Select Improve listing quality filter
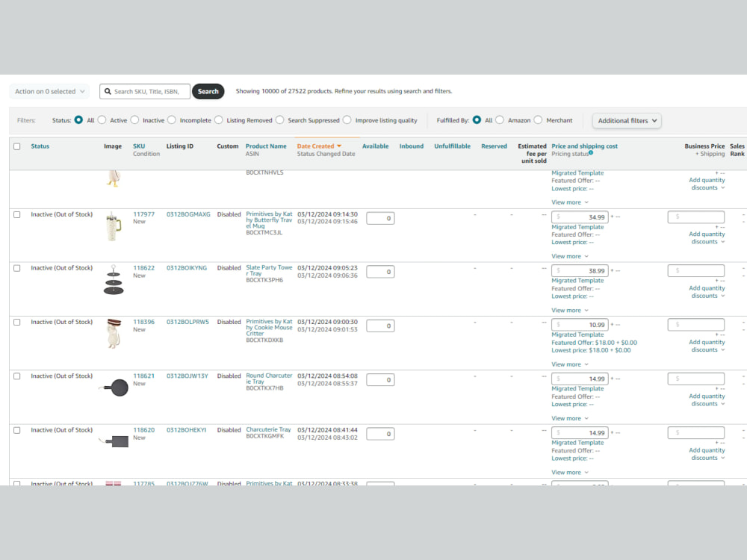This screenshot has width=747, height=560. coord(347,120)
